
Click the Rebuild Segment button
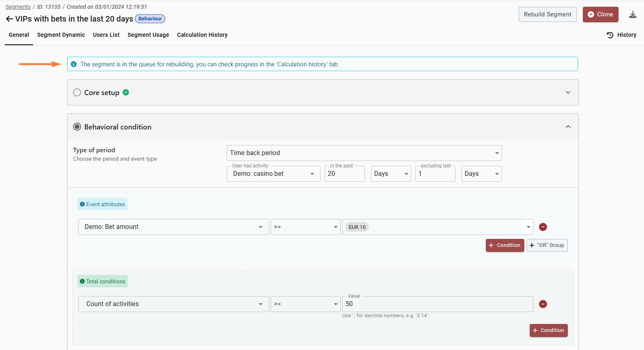548,14
